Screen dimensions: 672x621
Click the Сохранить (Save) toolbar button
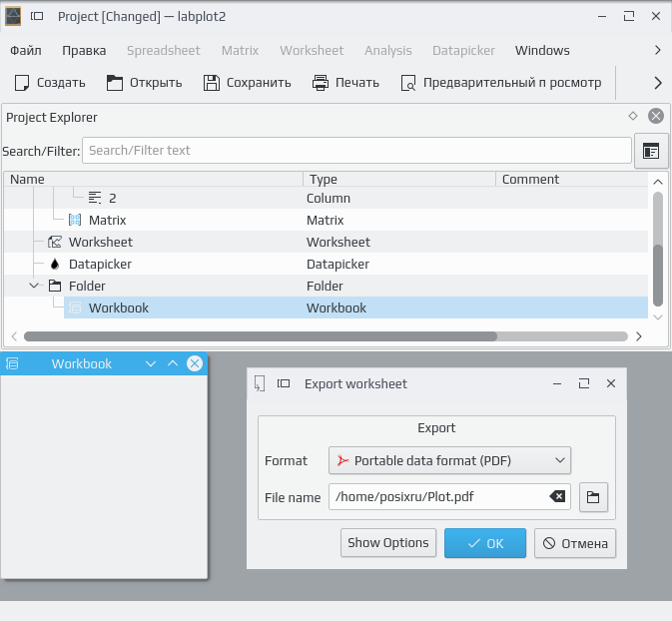click(248, 83)
